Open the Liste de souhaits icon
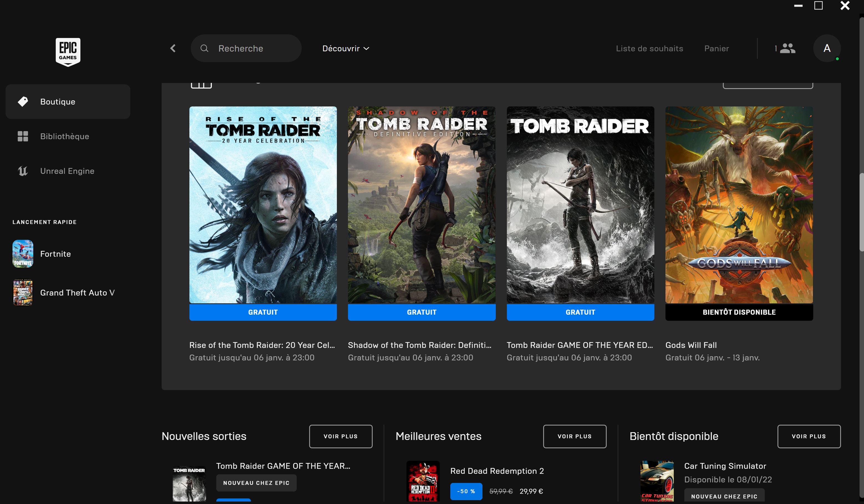The width and height of the screenshot is (864, 504). click(x=649, y=48)
